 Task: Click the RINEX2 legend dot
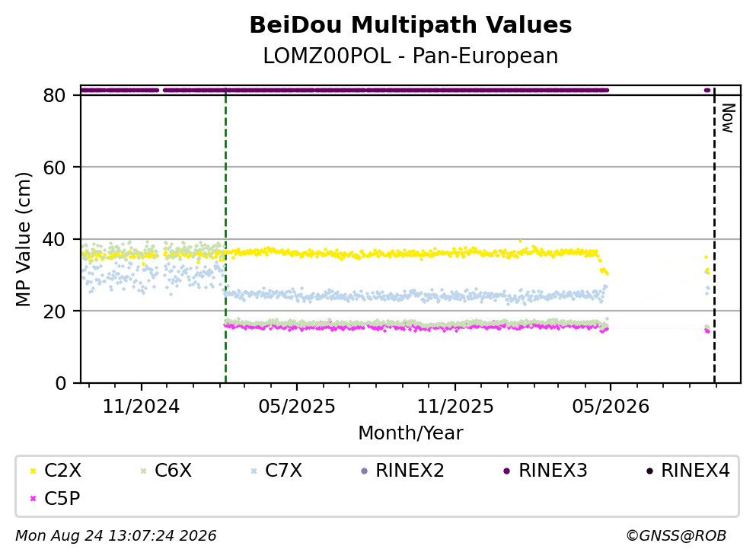point(364,471)
